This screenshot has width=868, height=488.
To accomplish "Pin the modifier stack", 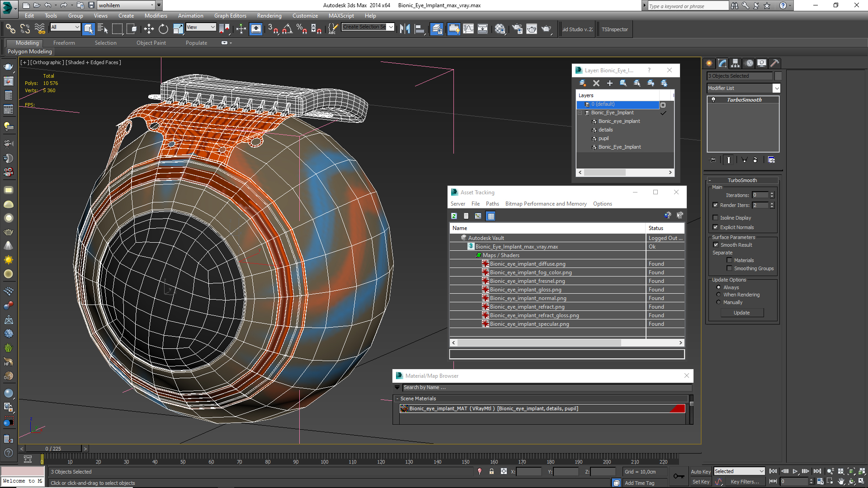I will pos(713,160).
